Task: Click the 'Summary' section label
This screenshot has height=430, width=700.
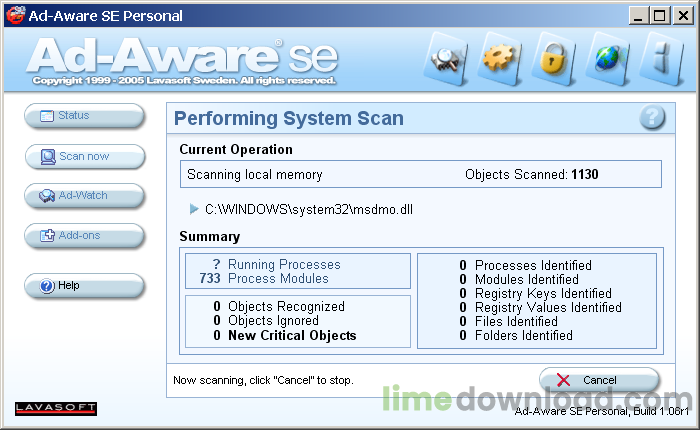Action: (210, 237)
